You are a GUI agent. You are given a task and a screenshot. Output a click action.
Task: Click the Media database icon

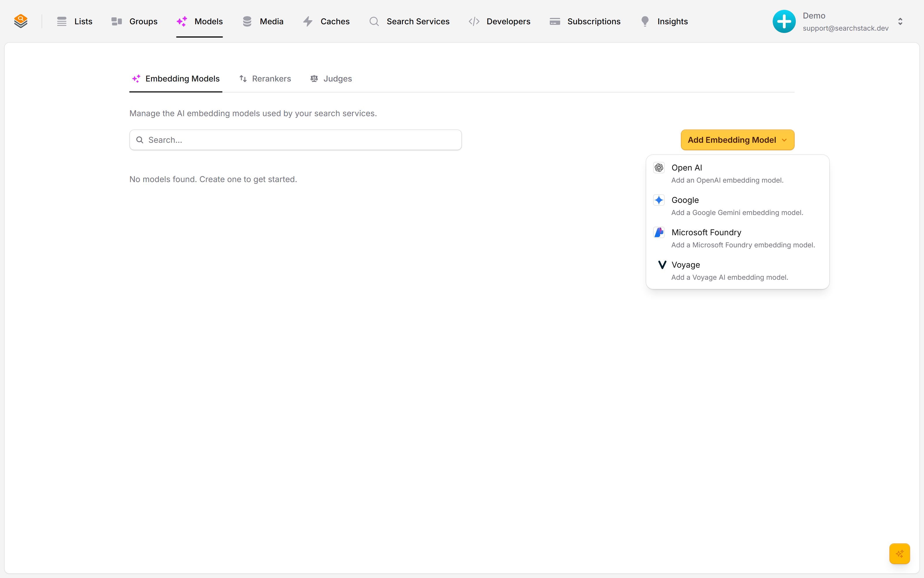pos(247,21)
